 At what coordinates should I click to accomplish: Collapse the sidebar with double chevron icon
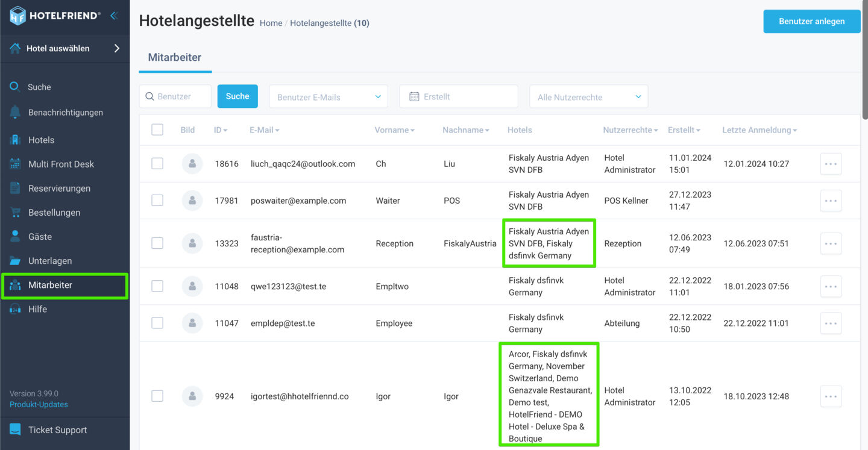[113, 16]
